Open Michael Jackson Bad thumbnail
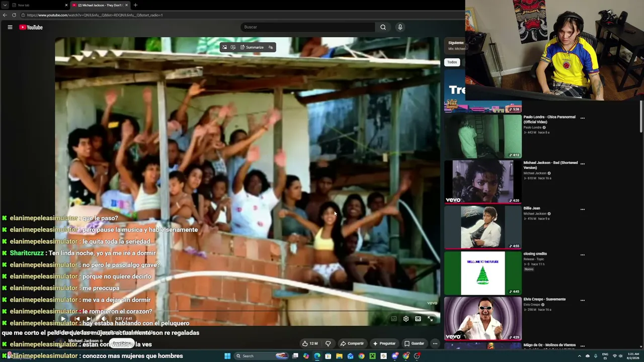This screenshot has width=644, height=362. click(483, 182)
